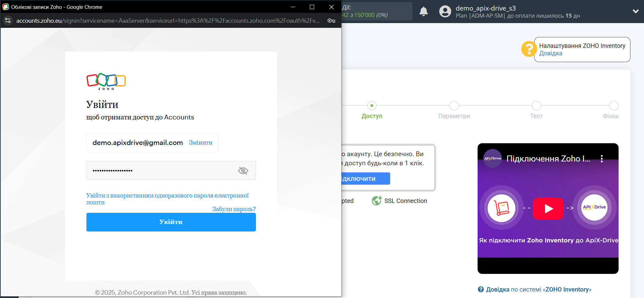This screenshot has height=298, width=644.
Task: Play the Zoho Inventory YouTube video
Action: point(548,208)
